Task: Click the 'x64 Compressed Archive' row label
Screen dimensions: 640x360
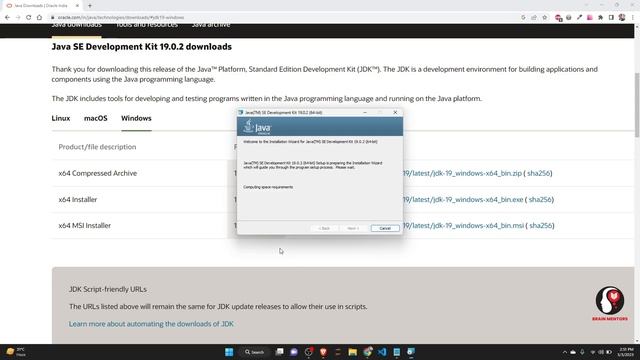Action: click(x=98, y=173)
